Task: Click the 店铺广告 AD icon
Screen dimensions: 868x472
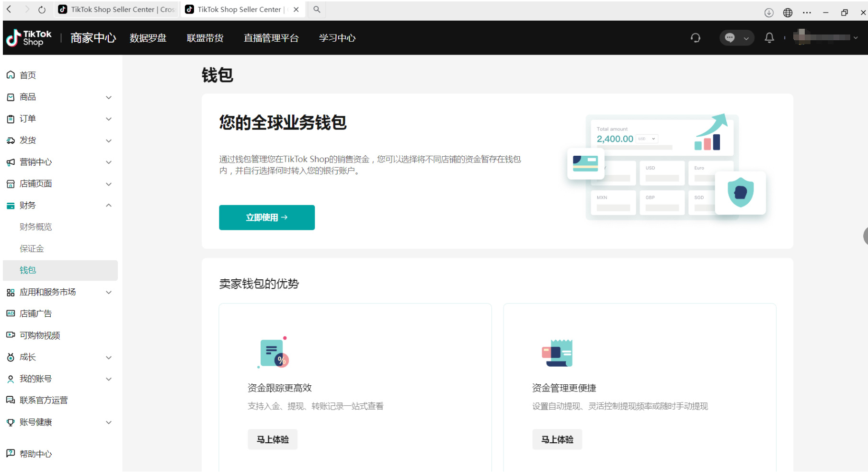Action: (x=11, y=313)
